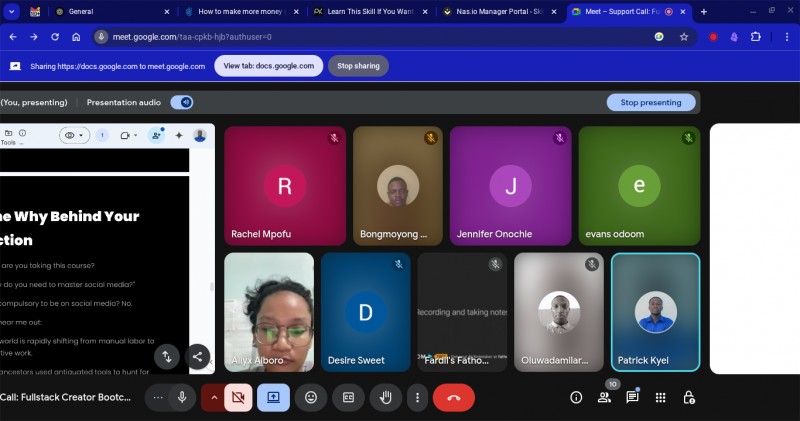
Task: Toggle the Presentation audio switch
Action: pyautogui.click(x=182, y=103)
